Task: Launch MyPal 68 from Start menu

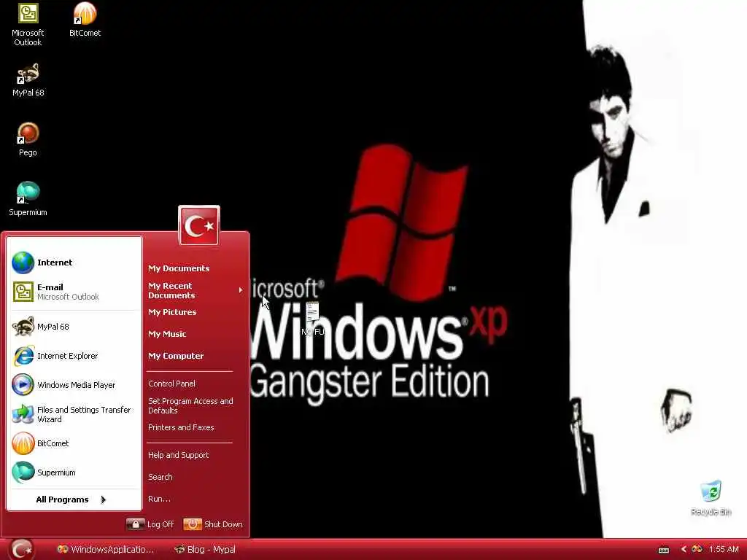Action: pos(74,327)
